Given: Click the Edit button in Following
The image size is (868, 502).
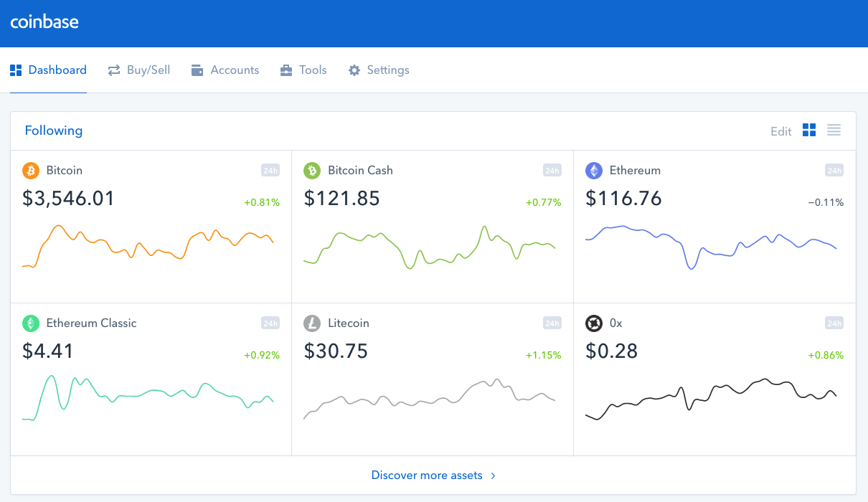Looking at the screenshot, I should 780,131.
